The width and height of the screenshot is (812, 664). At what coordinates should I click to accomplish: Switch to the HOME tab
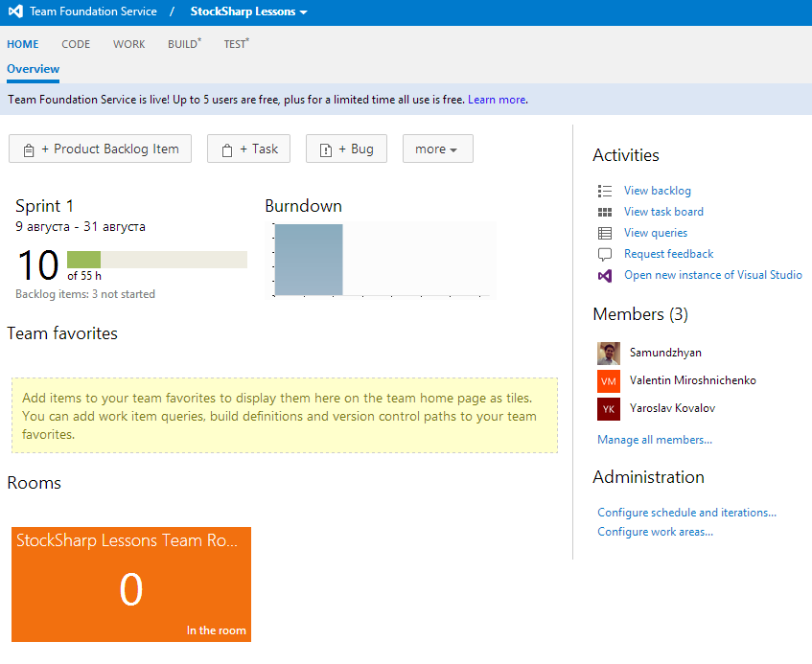tap(23, 44)
